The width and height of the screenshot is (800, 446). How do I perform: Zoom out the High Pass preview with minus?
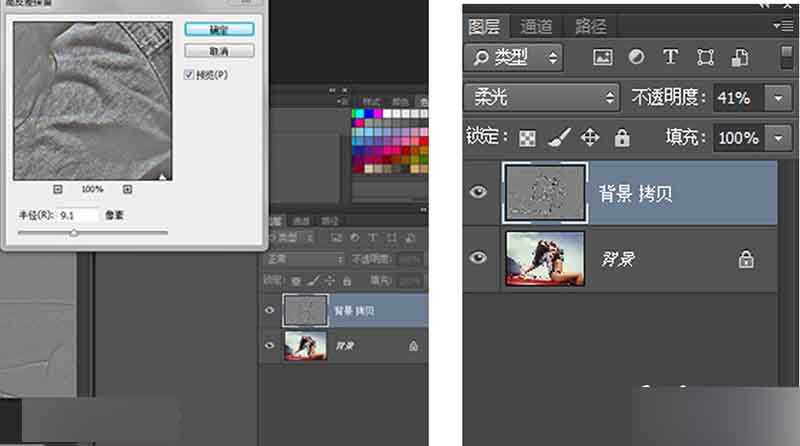click(x=57, y=188)
